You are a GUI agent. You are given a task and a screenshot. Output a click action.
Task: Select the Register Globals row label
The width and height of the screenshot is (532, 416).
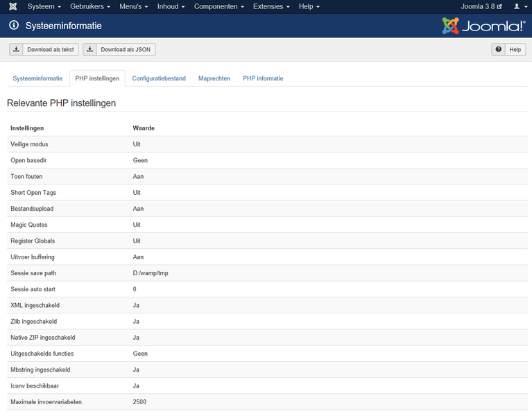point(33,241)
